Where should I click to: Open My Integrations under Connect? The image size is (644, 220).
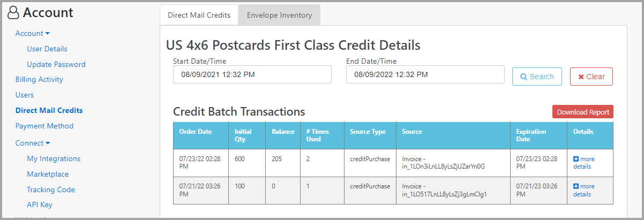point(54,158)
